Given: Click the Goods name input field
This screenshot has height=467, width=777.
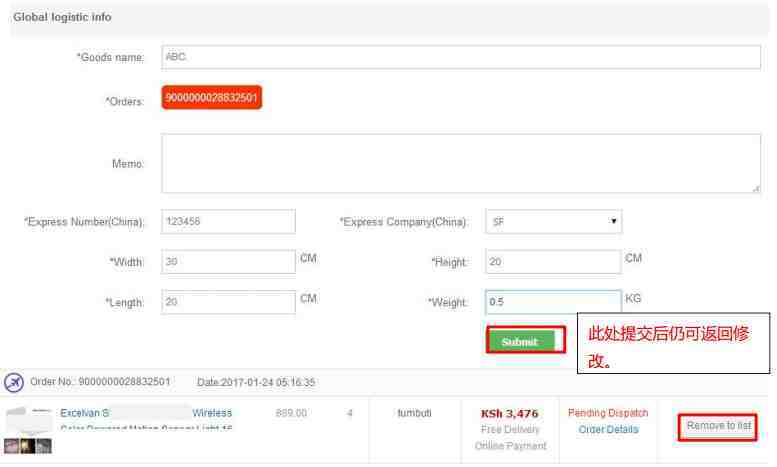Looking at the screenshot, I should tap(461, 57).
